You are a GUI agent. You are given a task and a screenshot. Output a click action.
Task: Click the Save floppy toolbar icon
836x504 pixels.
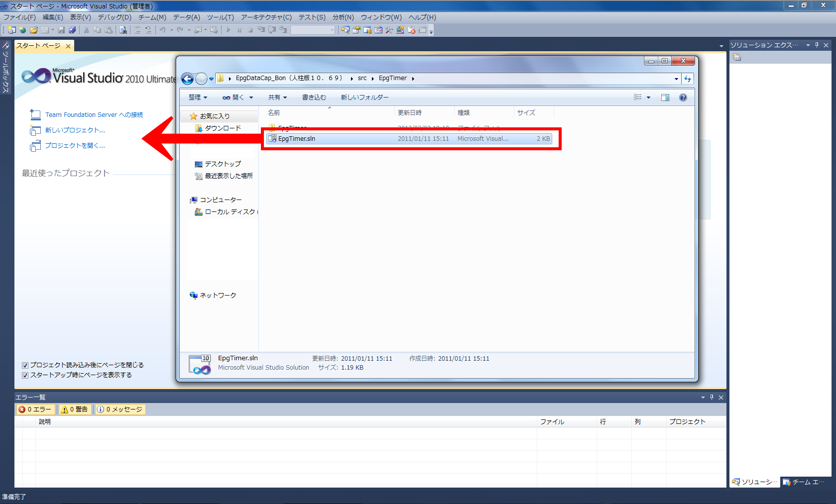click(61, 30)
